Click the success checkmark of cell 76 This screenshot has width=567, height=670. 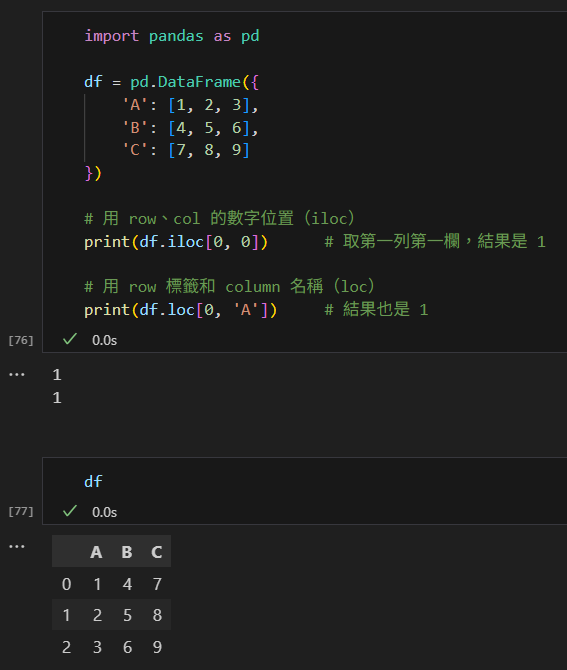coord(70,339)
